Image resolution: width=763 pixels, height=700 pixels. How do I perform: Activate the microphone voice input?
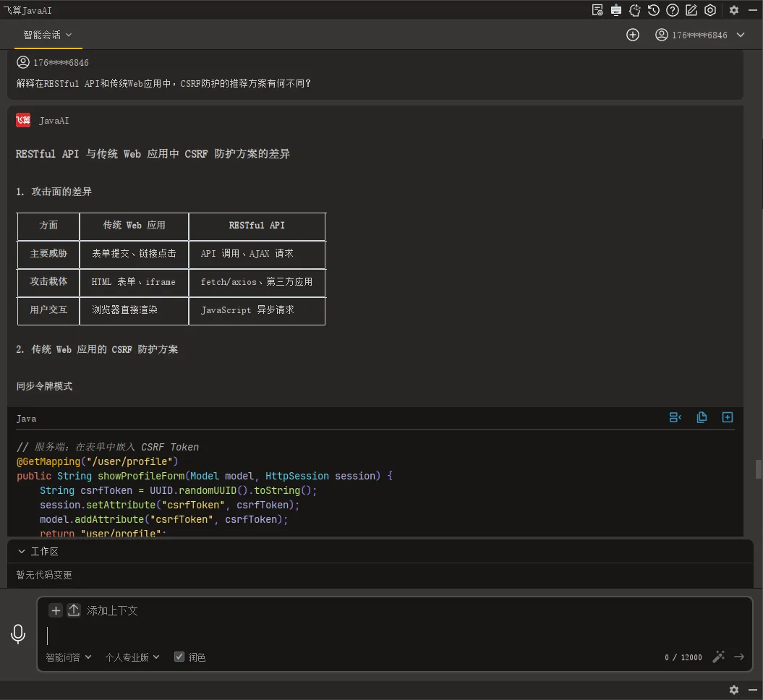18,634
